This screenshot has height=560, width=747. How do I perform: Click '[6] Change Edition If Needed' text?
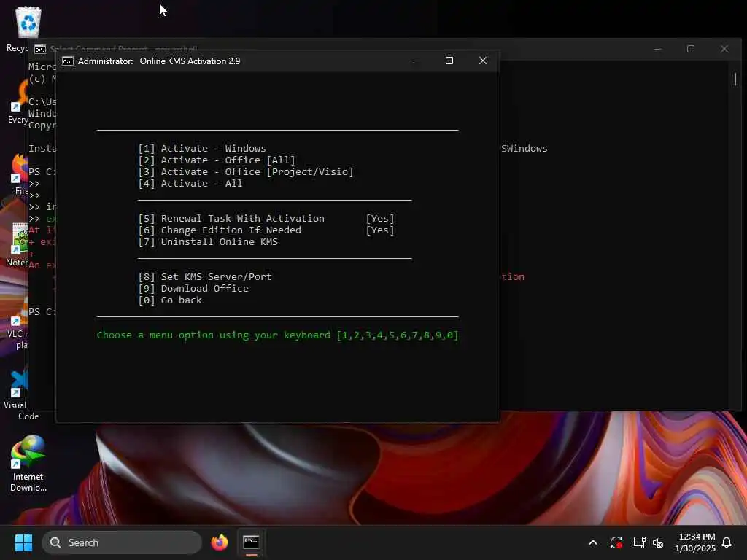click(220, 230)
